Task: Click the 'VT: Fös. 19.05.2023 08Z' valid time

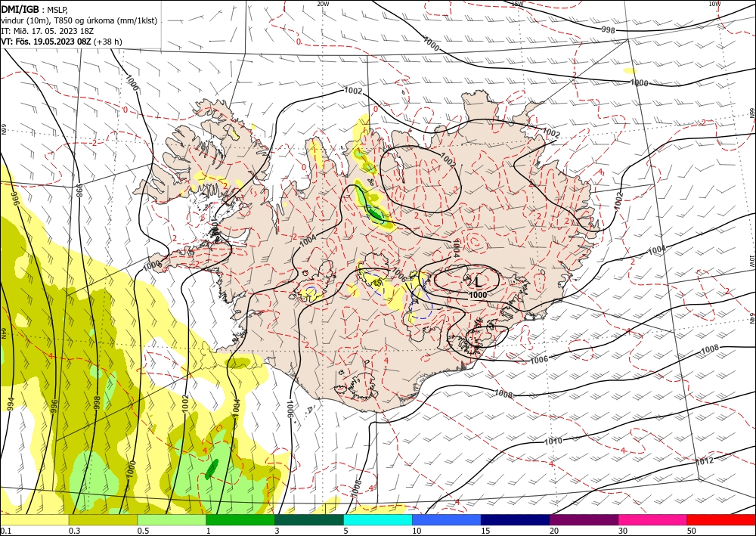Action: pyautogui.click(x=46, y=42)
